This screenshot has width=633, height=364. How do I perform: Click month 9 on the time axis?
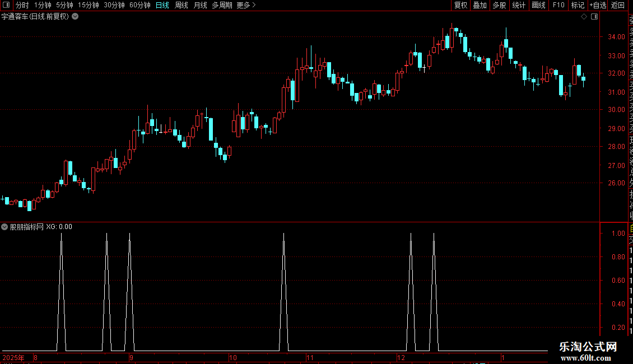click(x=131, y=357)
